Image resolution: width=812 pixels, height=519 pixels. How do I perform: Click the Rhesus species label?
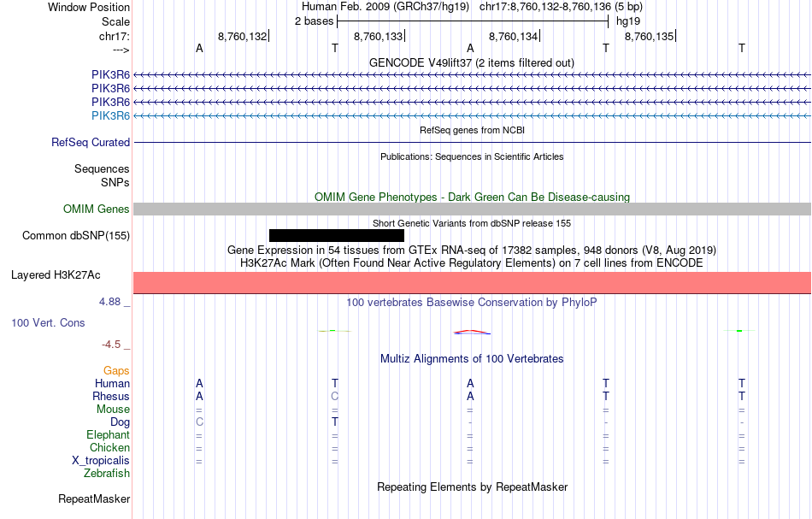pyautogui.click(x=111, y=396)
